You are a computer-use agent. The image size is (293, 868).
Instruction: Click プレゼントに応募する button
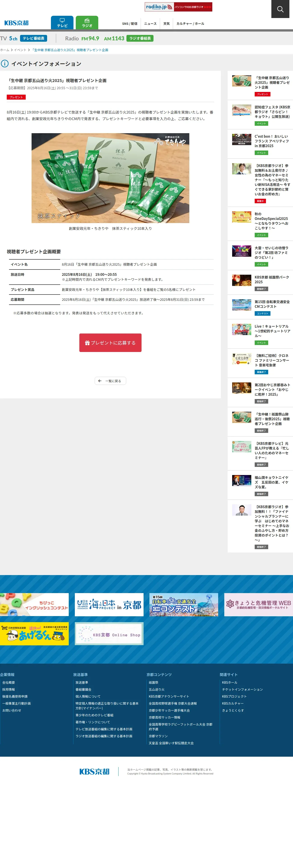coord(110,343)
